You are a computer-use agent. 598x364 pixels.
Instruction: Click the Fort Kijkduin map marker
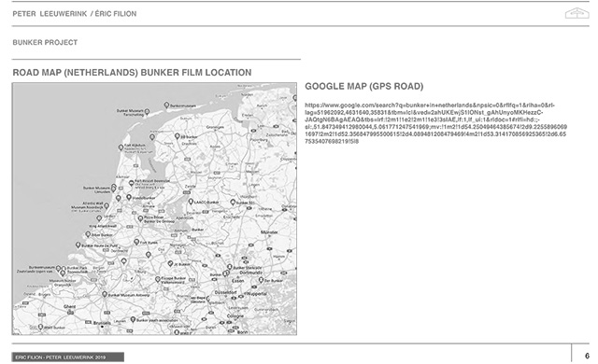pyautogui.click(x=121, y=147)
